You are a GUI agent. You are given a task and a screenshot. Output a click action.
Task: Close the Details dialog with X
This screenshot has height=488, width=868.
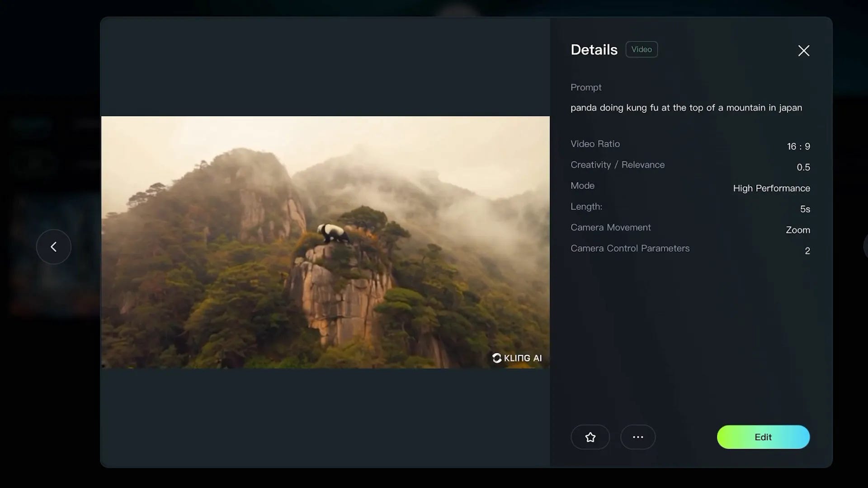[x=803, y=51]
